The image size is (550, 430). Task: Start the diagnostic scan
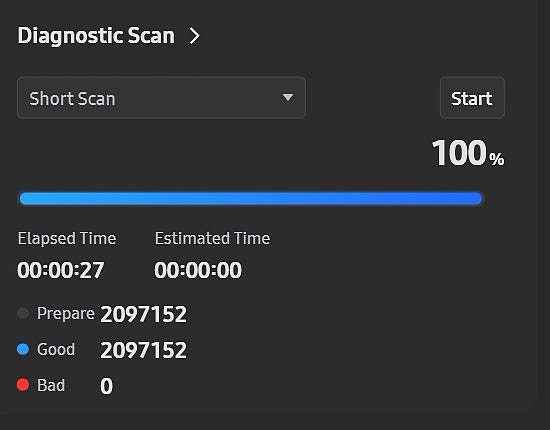pyautogui.click(x=472, y=98)
